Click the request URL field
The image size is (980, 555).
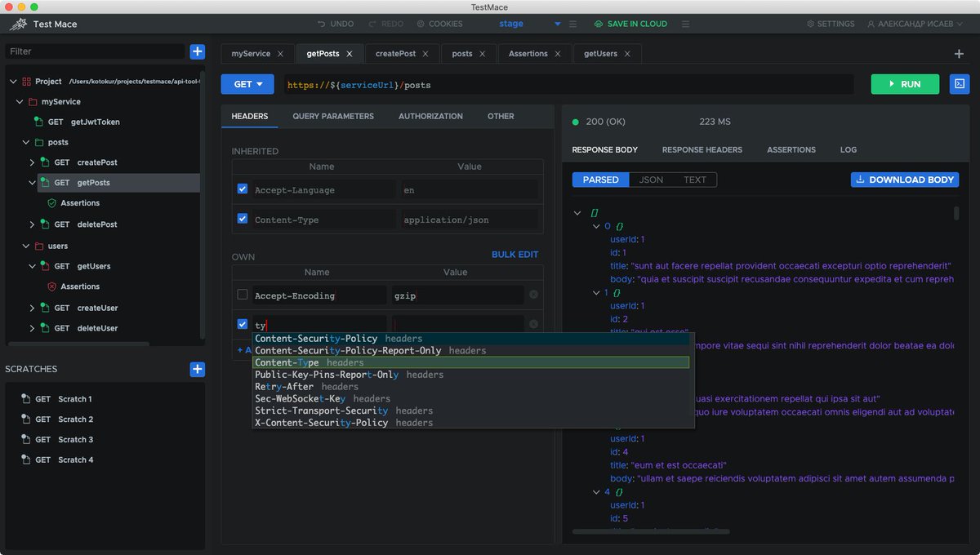click(568, 84)
